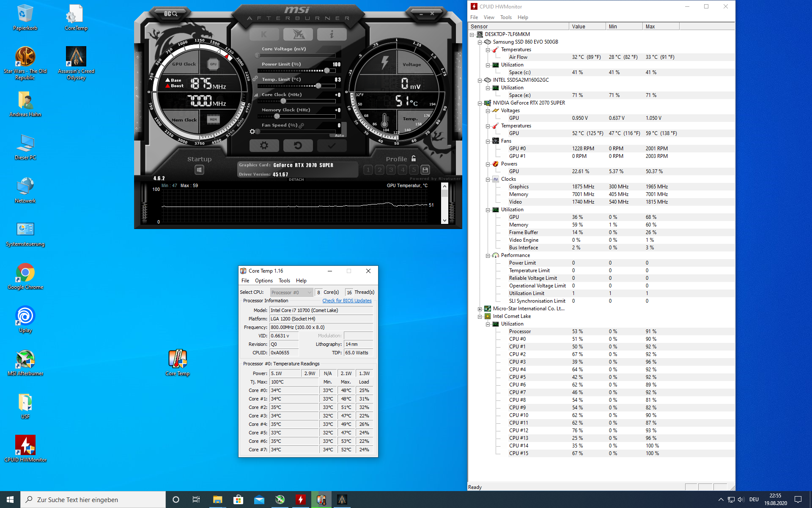Click the reset to defaults button

(298, 146)
